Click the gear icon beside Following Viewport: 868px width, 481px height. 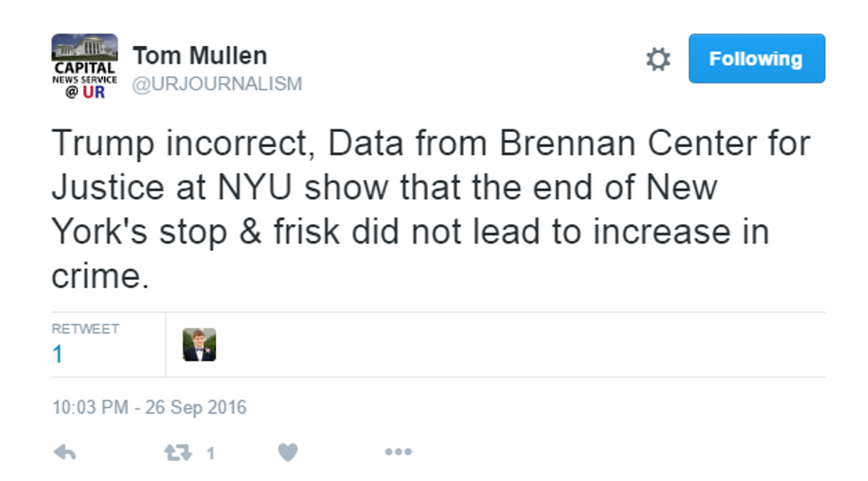(x=658, y=59)
